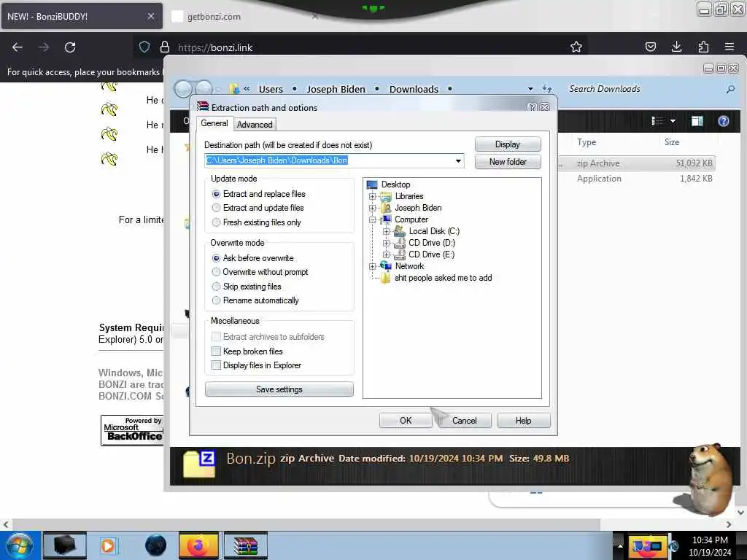Check Keep broken files
The height and width of the screenshot is (560, 747).
pyautogui.click(x=216, y=351)
